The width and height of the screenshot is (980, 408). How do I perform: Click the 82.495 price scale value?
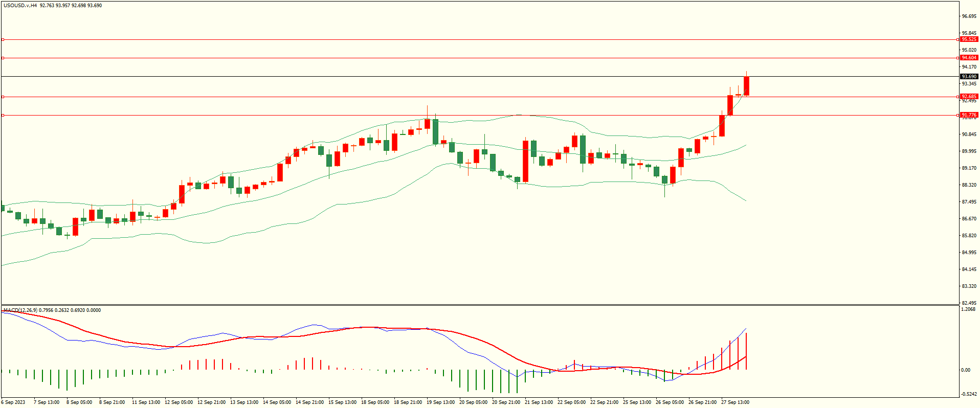(969, 303)
